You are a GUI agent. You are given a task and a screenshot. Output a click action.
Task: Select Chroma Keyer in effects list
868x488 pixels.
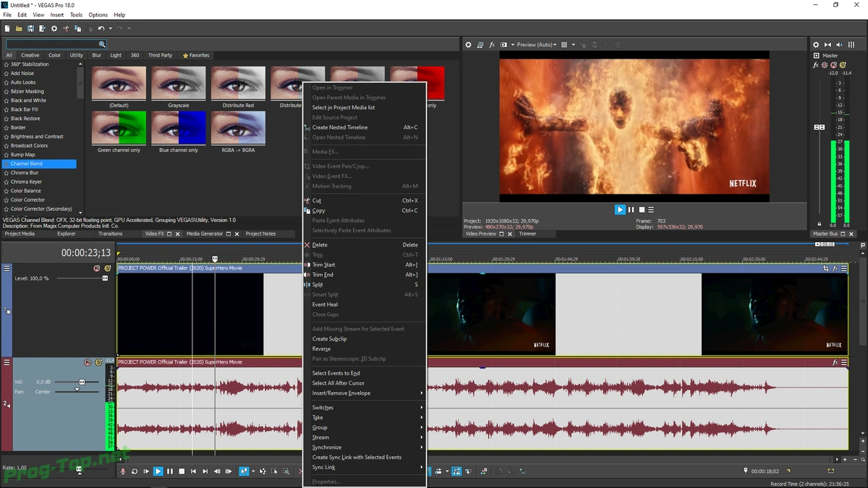coord(26,181)
